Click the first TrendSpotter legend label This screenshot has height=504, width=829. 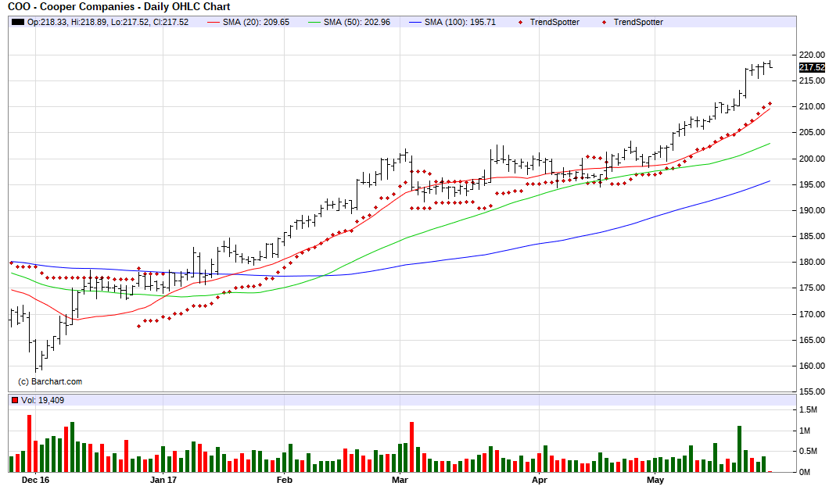tap(554, 22)
